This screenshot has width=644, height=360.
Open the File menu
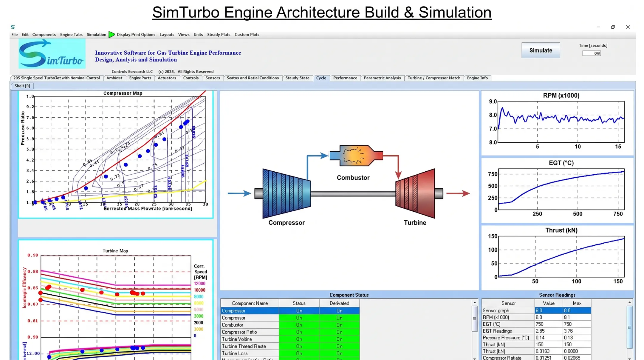coord(14,35)
